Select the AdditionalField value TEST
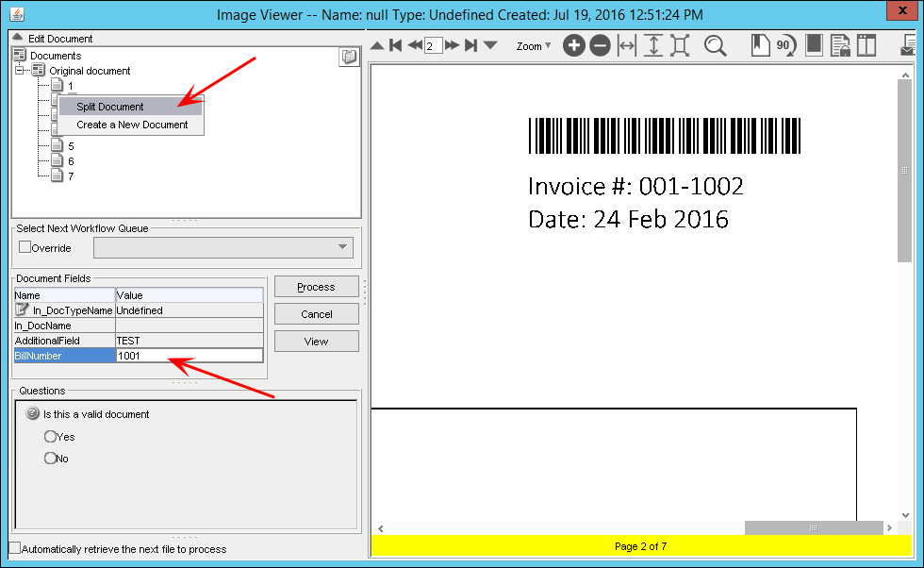The height and width of the screenshot is (568, 924). [x=190, y=341]
